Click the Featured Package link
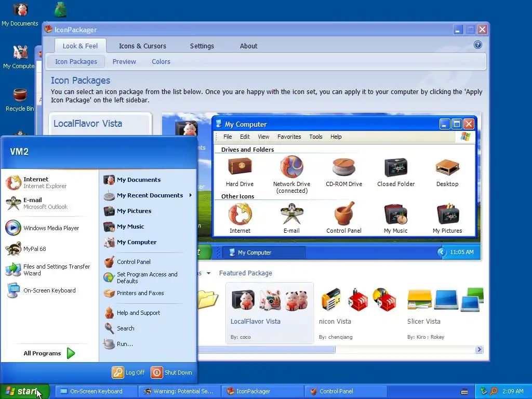 [245, 273]
